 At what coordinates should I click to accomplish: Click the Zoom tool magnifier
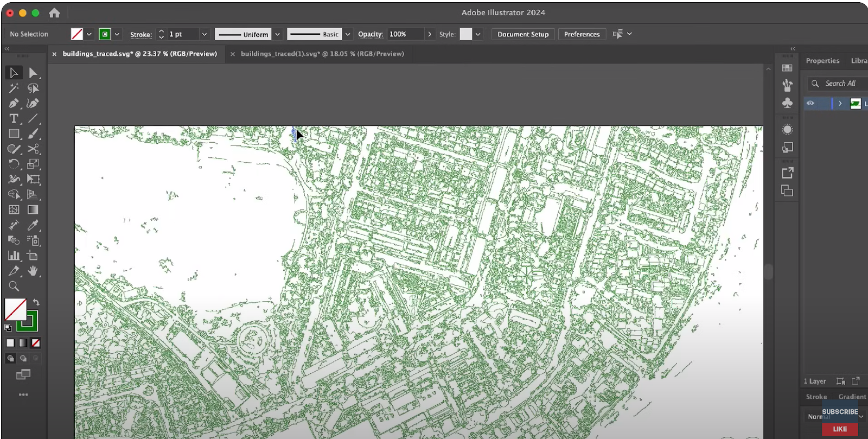click(x=14, y=286)
